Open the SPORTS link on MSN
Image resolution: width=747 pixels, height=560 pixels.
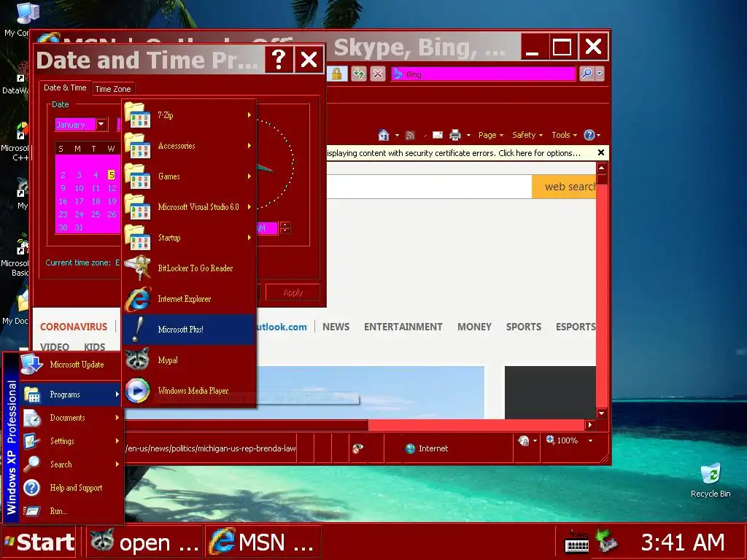coord(524,327)
